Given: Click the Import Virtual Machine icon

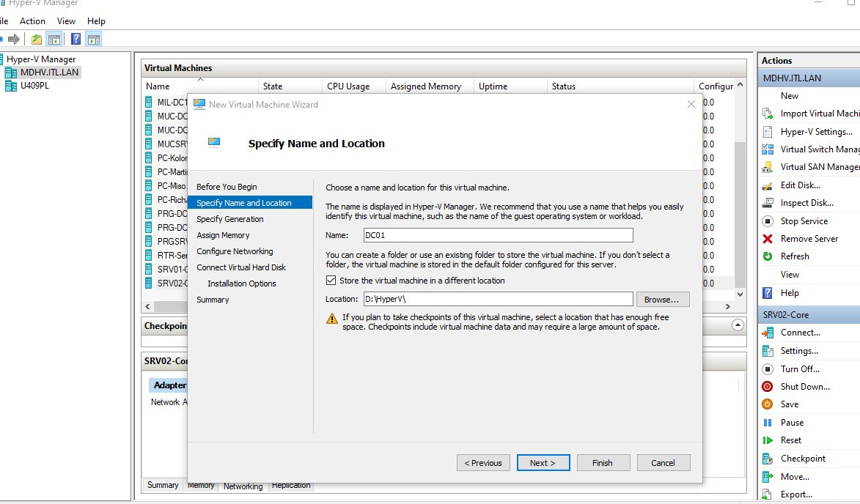Looking at the screenshot, I should tap(768, 114).
